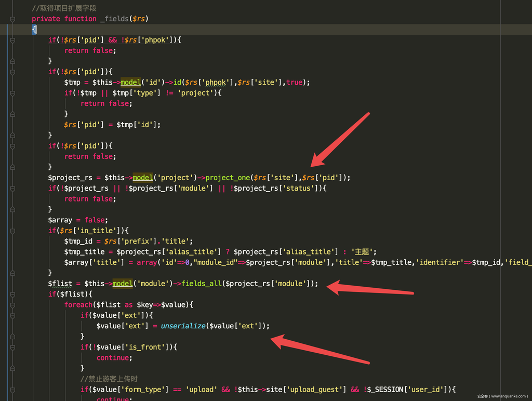Image resolution: width=532 pixels, height=401 pixels.
Task: Fold the if($value['ext']) block
Action: click(12, 315)
